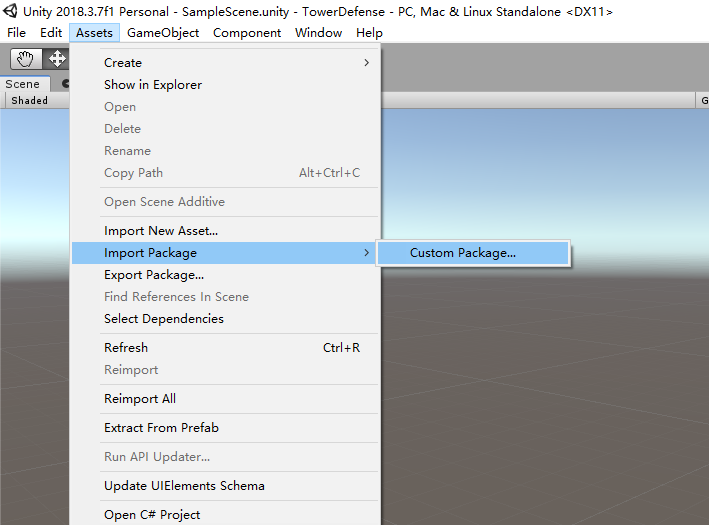Open the Help menu
The width and height of the screenshot is (709, 525).
(369, 33)
